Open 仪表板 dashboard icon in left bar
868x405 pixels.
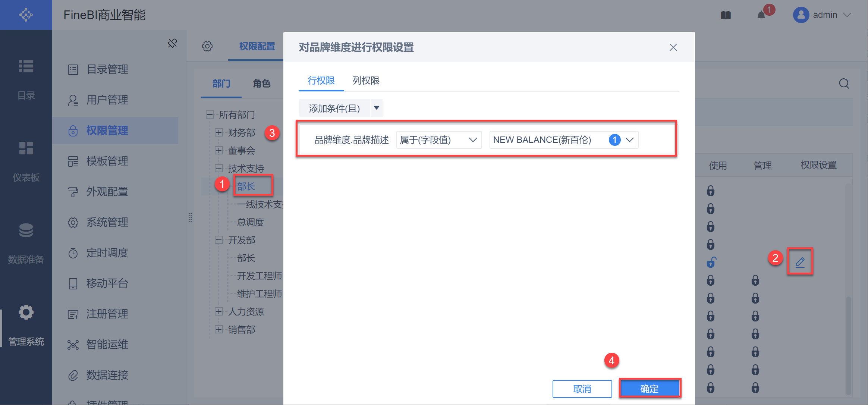point(26,148)
